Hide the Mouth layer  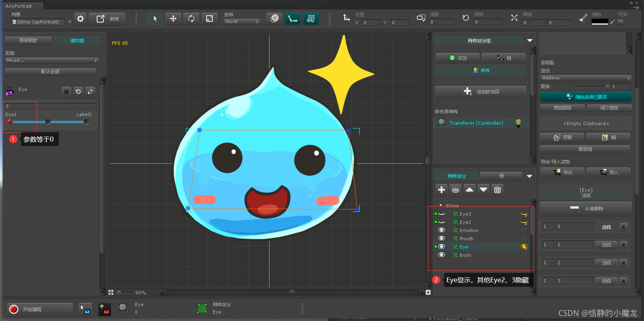pos(442,239)
